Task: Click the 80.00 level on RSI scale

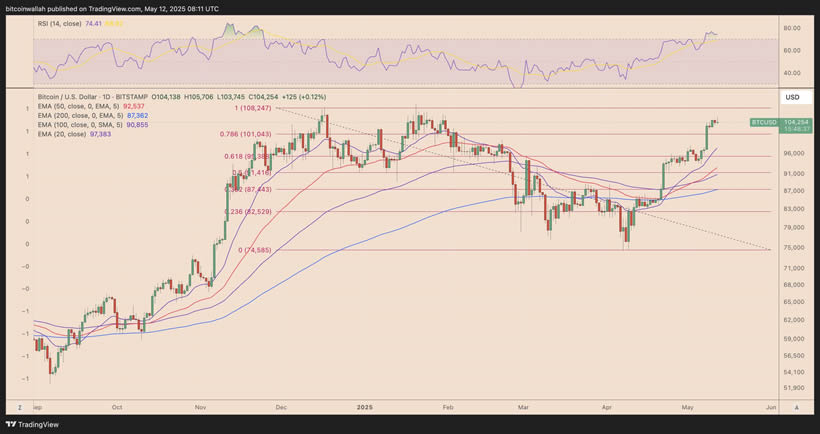Action: [792, 29]
